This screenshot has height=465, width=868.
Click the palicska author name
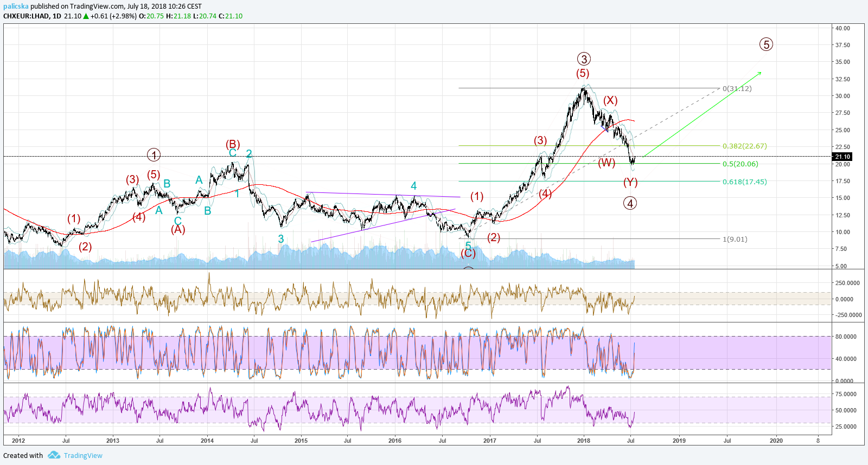[x=16, y=7]
